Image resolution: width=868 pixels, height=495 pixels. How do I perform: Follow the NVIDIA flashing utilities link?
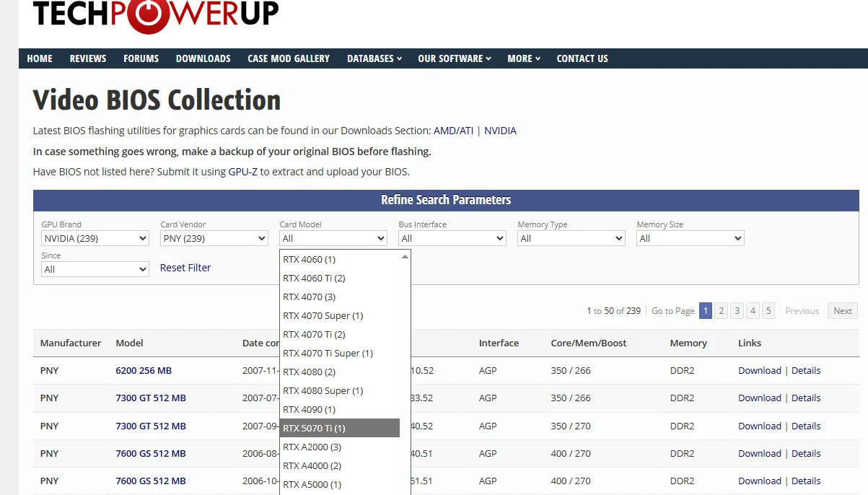[x=500, y=131]
